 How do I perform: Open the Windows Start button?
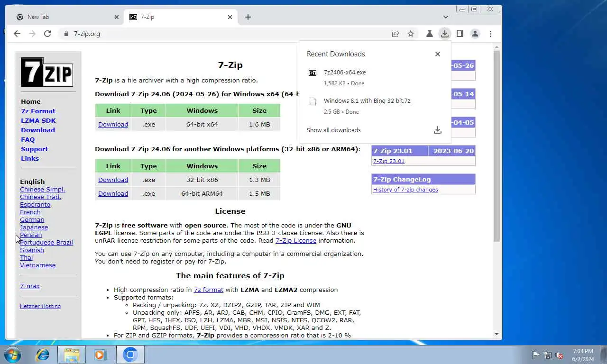click(12, 355)
